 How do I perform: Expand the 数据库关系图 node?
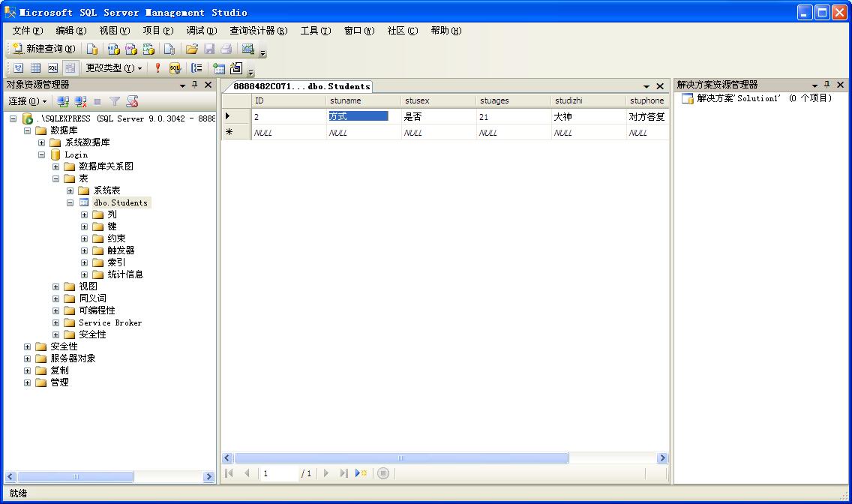(55, 166)
